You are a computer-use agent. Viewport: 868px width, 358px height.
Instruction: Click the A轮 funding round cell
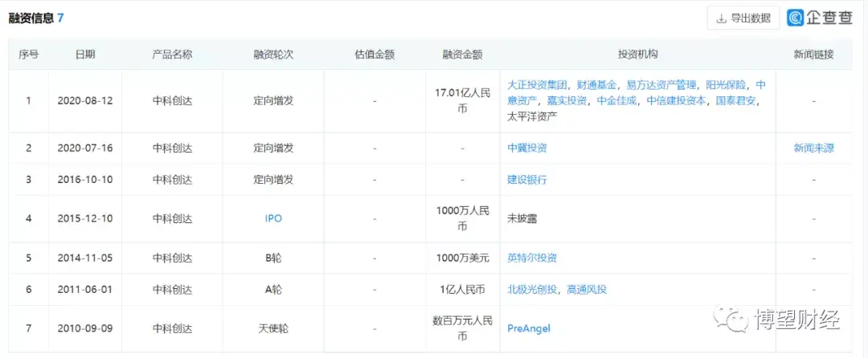coord(273,290)
